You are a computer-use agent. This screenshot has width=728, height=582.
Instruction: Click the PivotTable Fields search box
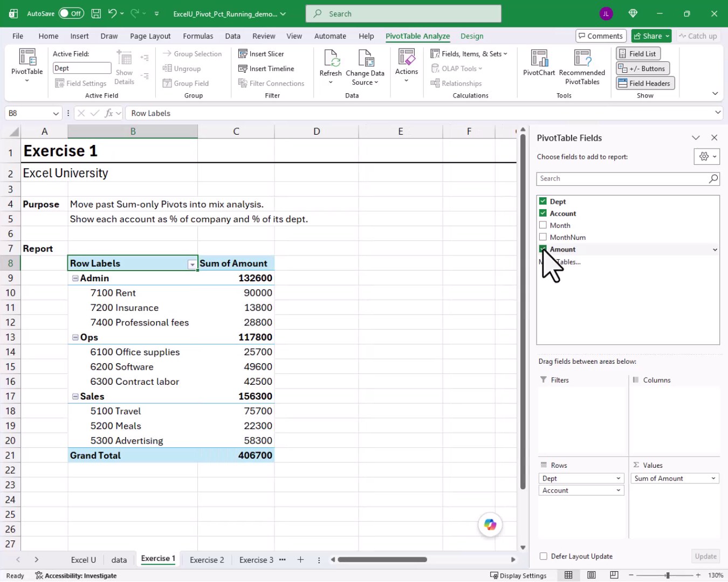click(628, 178)
